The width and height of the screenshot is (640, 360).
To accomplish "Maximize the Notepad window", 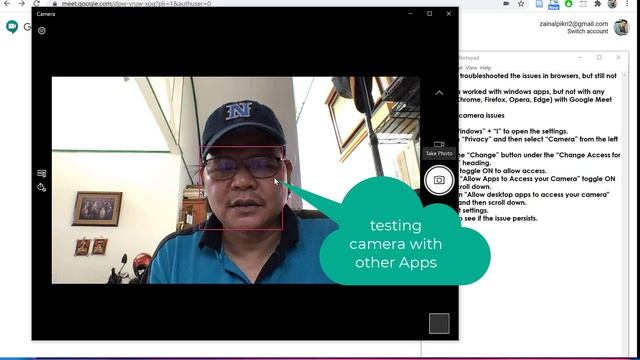I will tap(599, 58).
